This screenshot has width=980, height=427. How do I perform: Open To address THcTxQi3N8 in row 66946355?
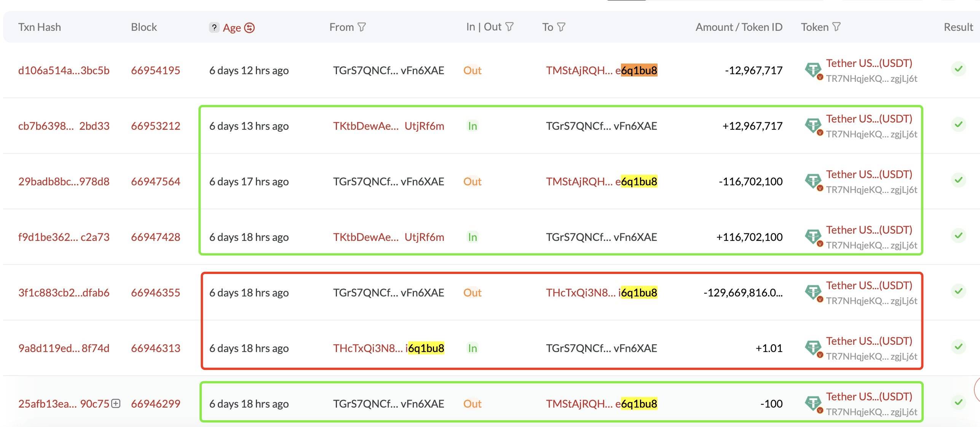pyautogui.click(x=602, y=293)
